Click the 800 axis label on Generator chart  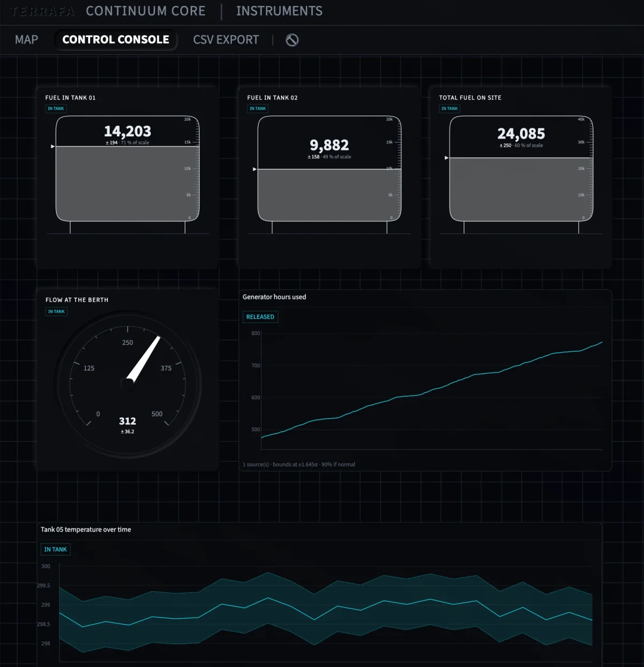coord(255,334)
